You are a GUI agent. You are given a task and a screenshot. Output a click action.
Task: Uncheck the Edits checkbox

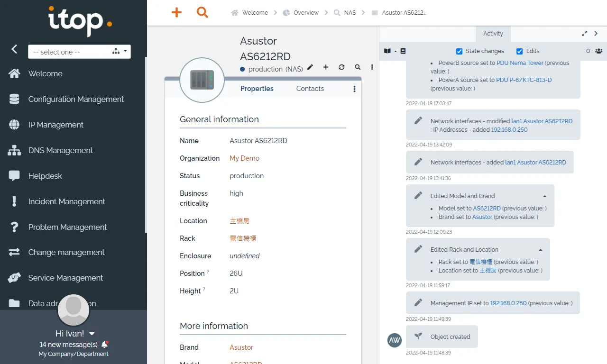(x=519, y=51)
